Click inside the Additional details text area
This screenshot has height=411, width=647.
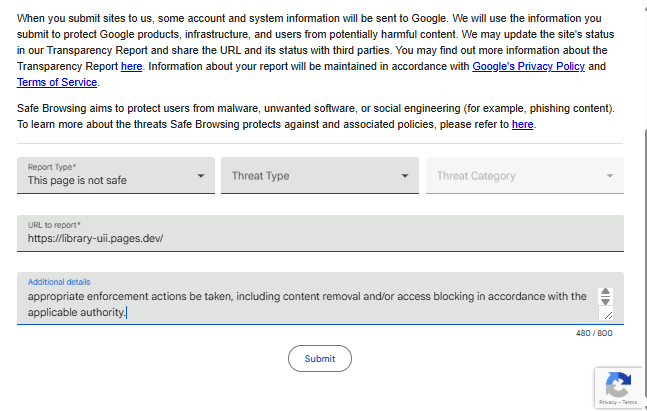tap(300, 303)
